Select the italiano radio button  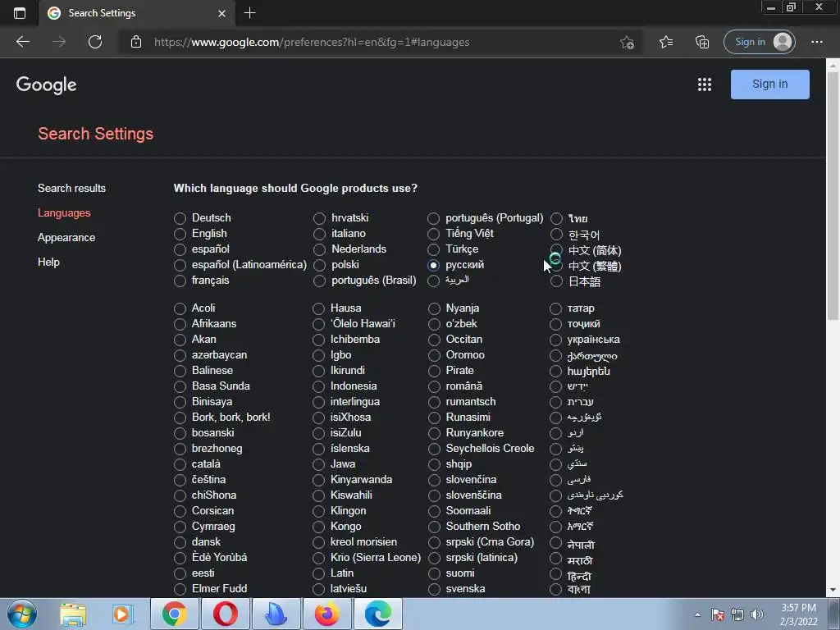point(319,234)
